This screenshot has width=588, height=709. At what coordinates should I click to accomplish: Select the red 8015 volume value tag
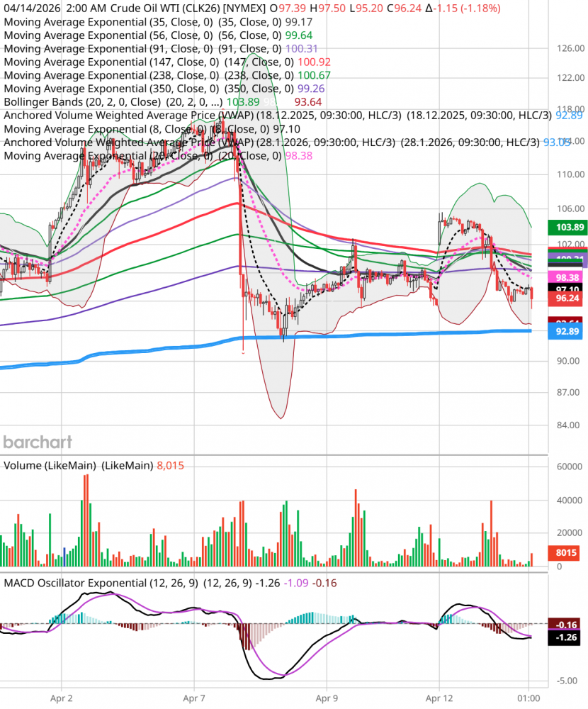click(x=568, y=554)
